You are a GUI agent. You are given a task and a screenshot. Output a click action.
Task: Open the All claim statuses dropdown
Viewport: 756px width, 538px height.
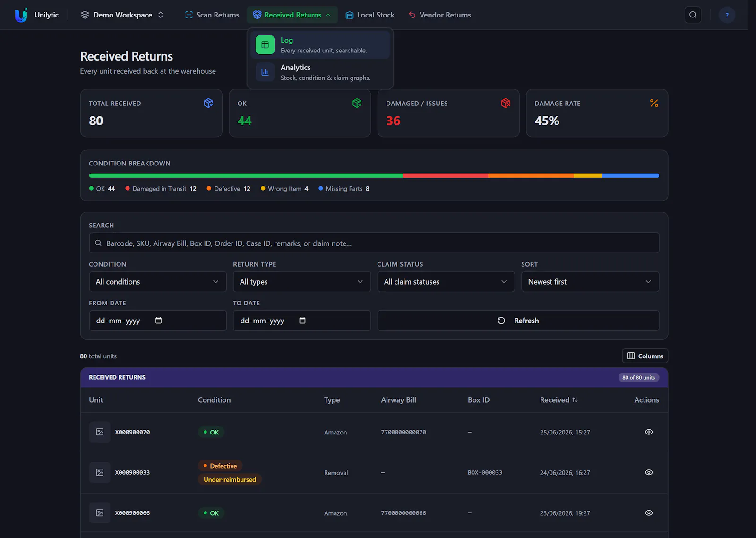(446, 282)
